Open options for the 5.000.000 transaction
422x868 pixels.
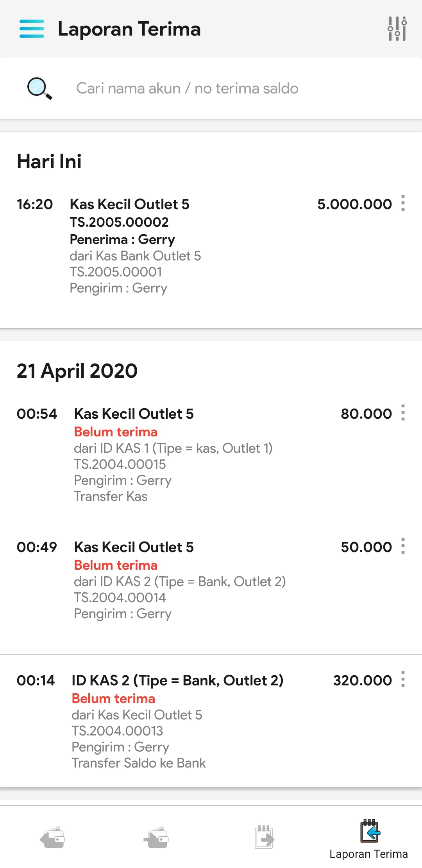tap(403, 203)
